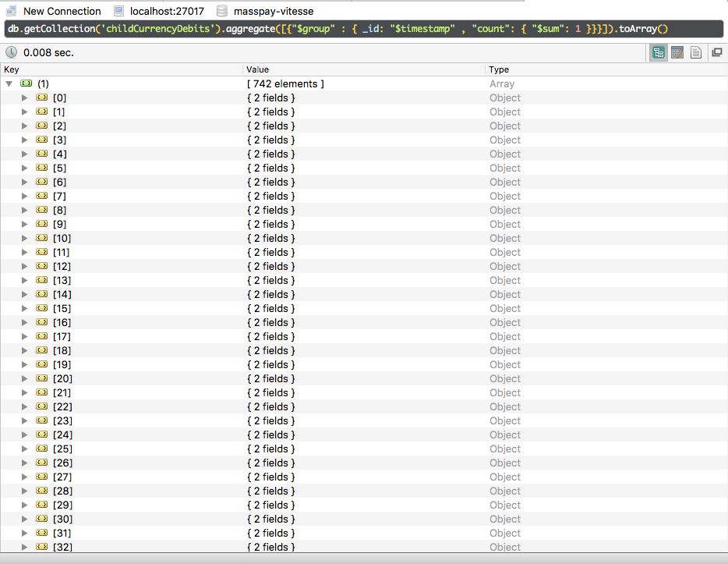Viewport: 728px width, 564px height.
Task: Switch to tree view mode
Action: tap(658, 52)
